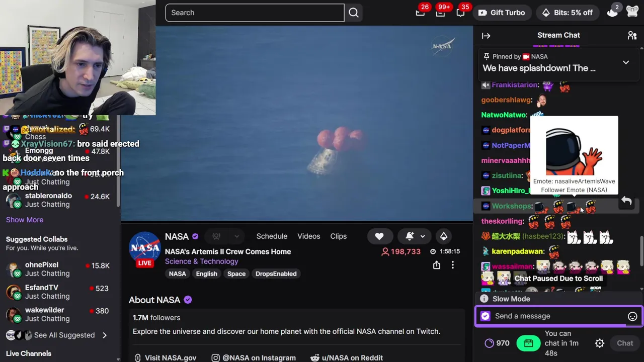
Task: Open the Science & Technology category link
Action: 201,261
